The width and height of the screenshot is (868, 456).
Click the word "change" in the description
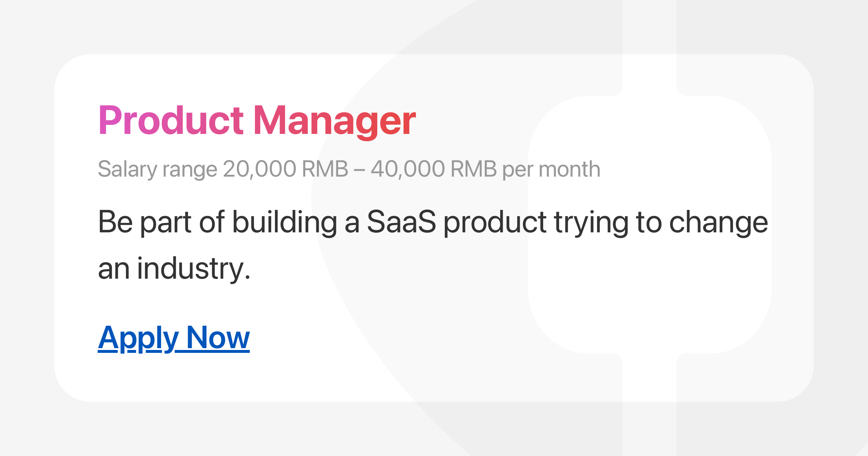[718, 222]
